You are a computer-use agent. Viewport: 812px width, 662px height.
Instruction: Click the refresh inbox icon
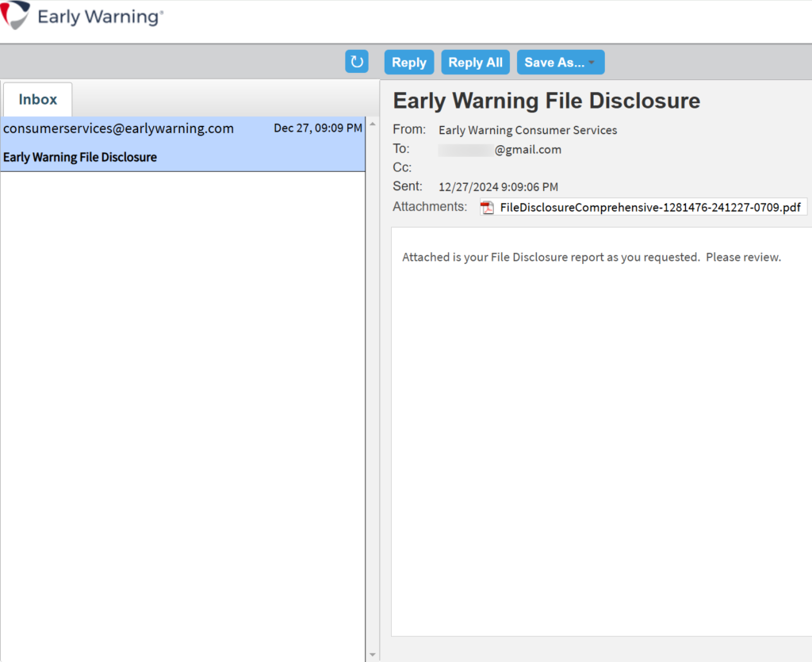point(356,62)
